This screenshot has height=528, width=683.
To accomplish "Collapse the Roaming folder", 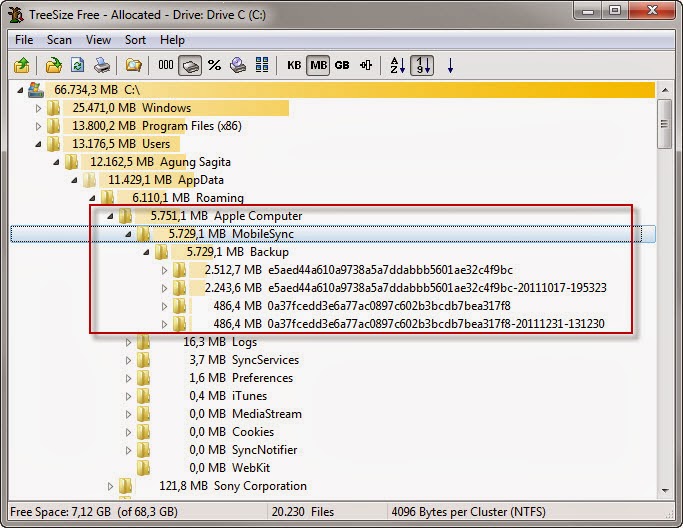I will [x=92, y=198].
